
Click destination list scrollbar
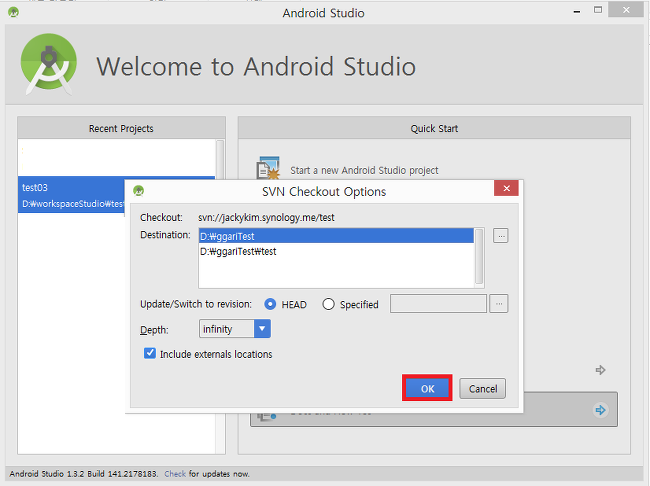pyautogui.click(x=479, y=257)
